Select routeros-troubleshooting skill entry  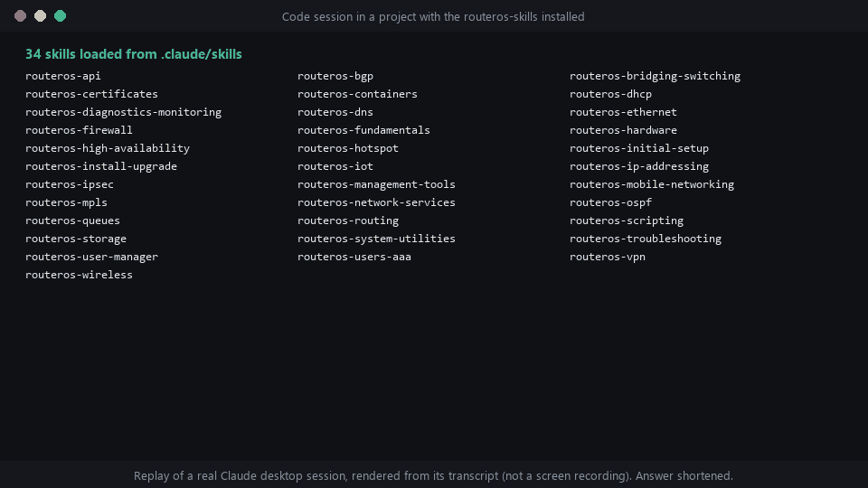click(x=646, y=239)
